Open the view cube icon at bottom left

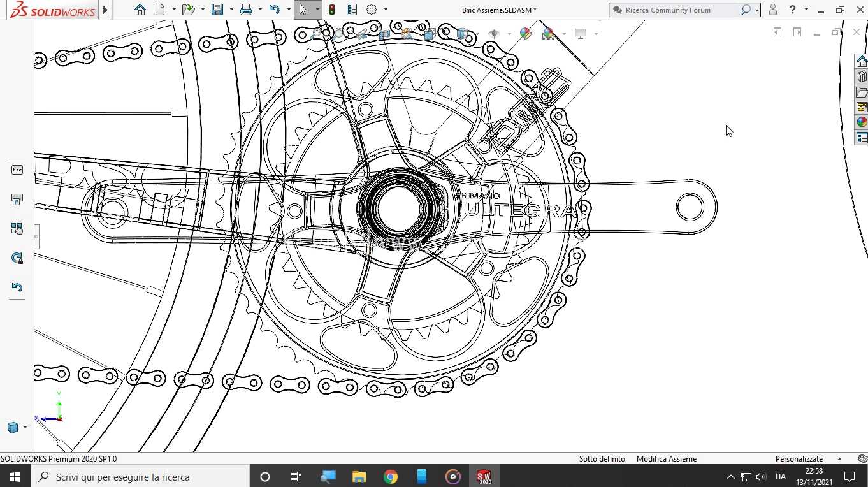pos(12,428)
